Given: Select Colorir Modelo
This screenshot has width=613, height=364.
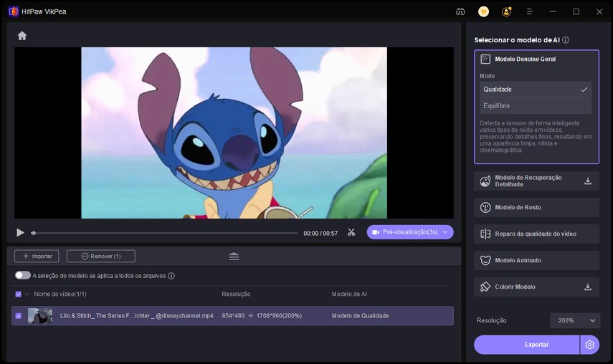Looking at the screenshot, I should [536, 287].
